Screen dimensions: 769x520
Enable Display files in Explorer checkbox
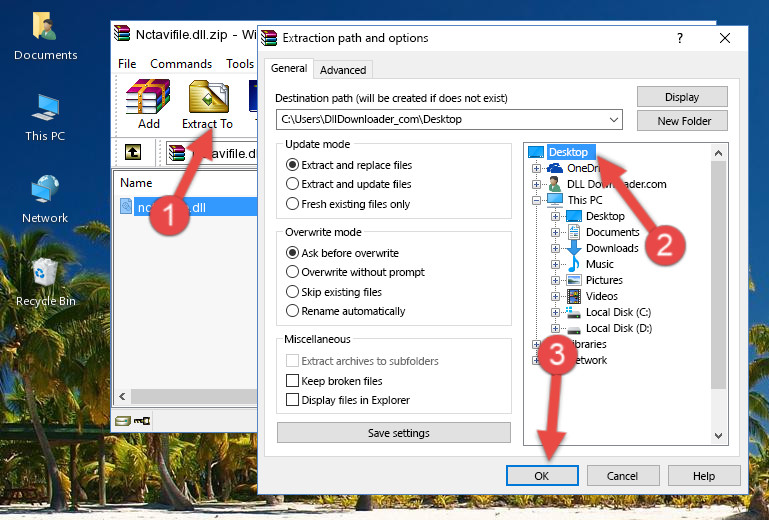pos(292,400)
